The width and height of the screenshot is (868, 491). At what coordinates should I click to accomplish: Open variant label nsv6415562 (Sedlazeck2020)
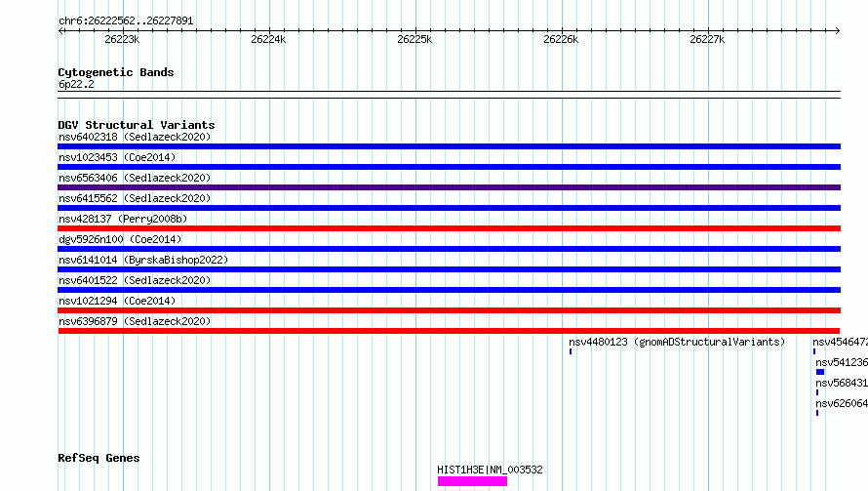pos(135,198)
